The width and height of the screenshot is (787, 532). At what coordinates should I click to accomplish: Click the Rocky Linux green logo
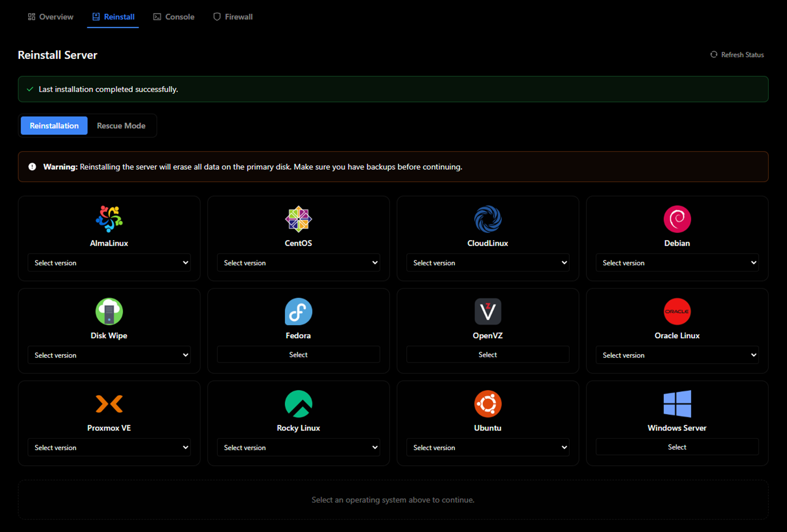pyautogui.click(x=298, y=404)
